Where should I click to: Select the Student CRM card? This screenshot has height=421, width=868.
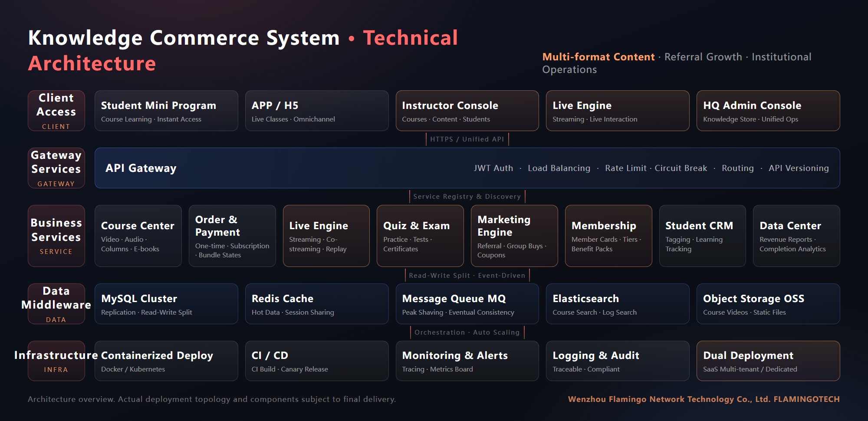tap(703, 236)
